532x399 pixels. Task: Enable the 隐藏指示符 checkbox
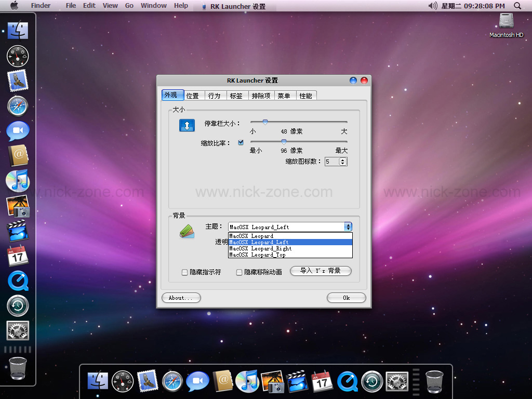point(184,272)
